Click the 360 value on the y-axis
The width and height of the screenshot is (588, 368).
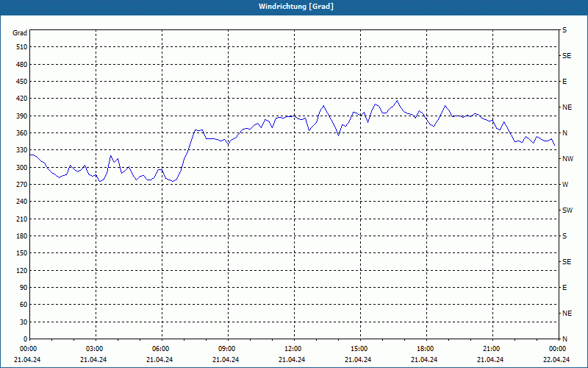(x=22, y=133)
